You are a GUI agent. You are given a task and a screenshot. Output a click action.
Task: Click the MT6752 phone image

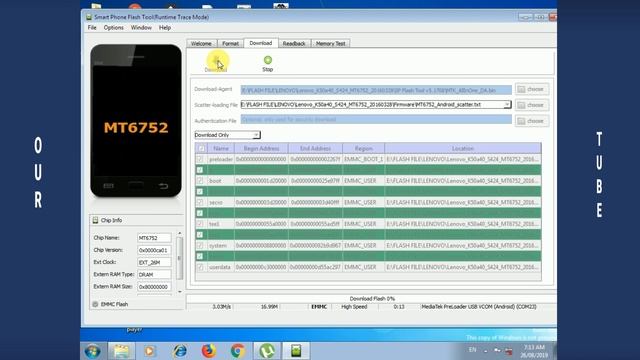[x=136, y=121]
